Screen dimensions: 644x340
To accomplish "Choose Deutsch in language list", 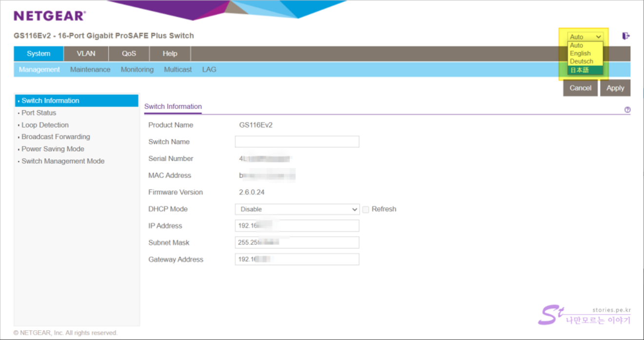I will click(581, 61).
